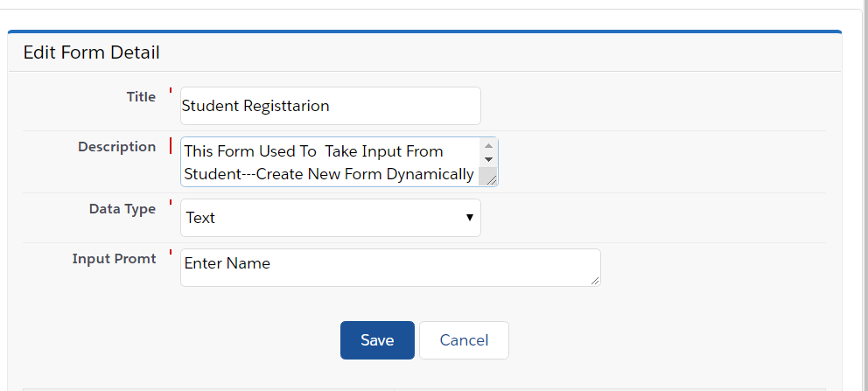This screenshot has width=868, height=391.
Task: Click the red required marker beside Title
Action: [x=170, y=91]
